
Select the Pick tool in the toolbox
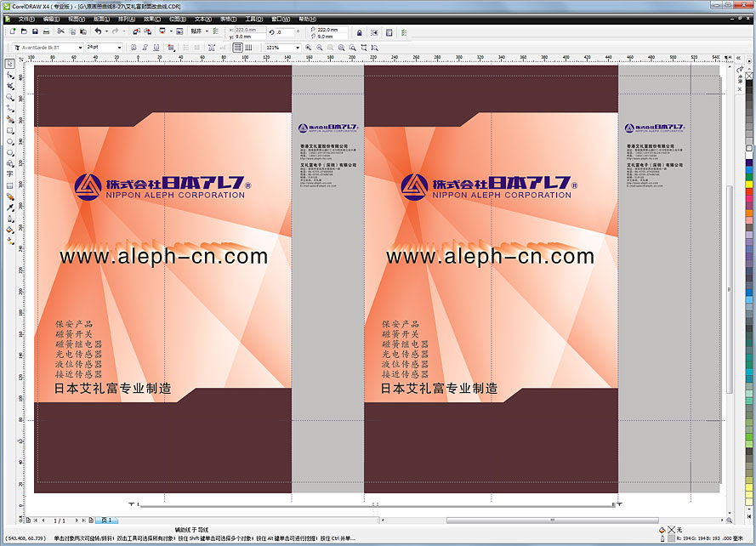(9, 64)
